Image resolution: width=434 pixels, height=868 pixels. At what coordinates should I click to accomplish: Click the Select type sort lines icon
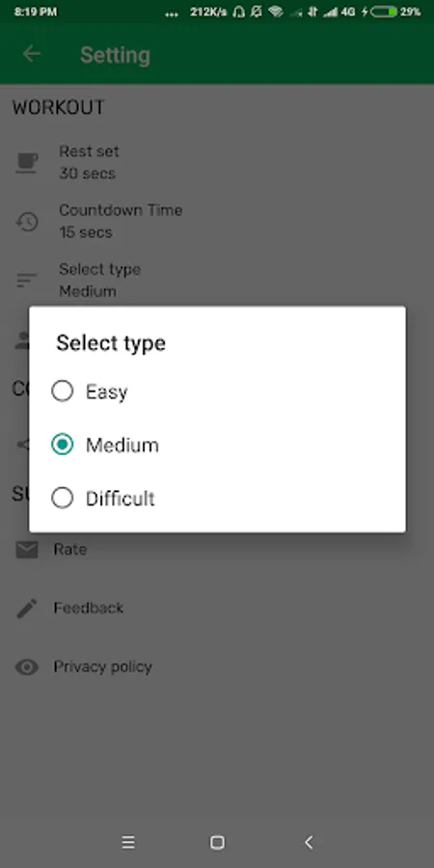pyautogui.click(x=27, y=280)
